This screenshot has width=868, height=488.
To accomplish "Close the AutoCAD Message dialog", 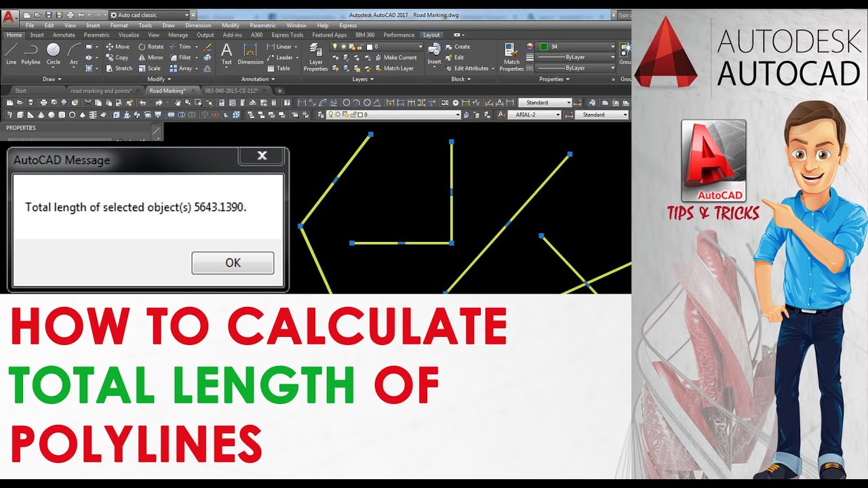I will pos(262,156).
